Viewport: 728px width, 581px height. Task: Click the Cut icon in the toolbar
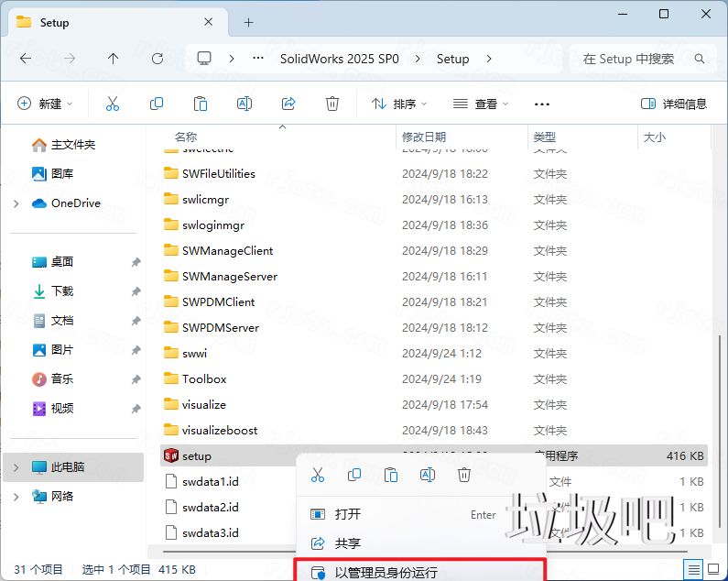[x=113, y=104]
